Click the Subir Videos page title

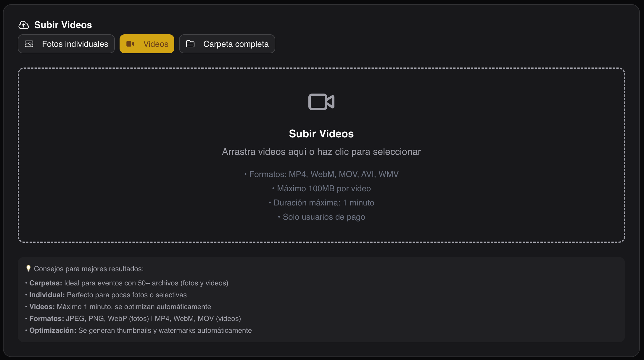[63, 25]
